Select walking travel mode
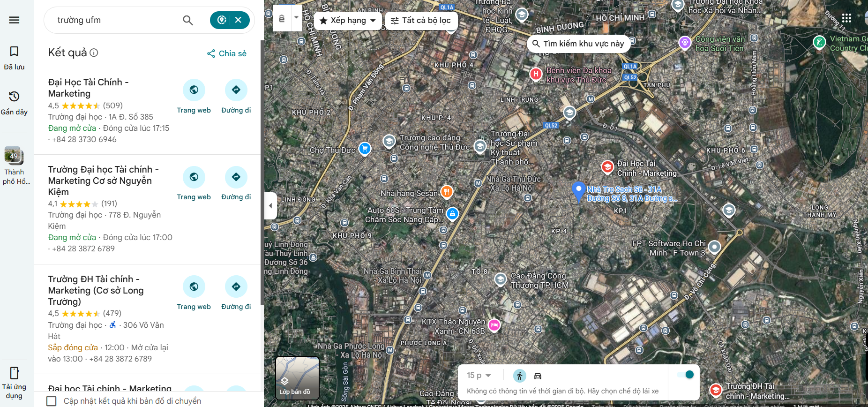 point(519,376)
